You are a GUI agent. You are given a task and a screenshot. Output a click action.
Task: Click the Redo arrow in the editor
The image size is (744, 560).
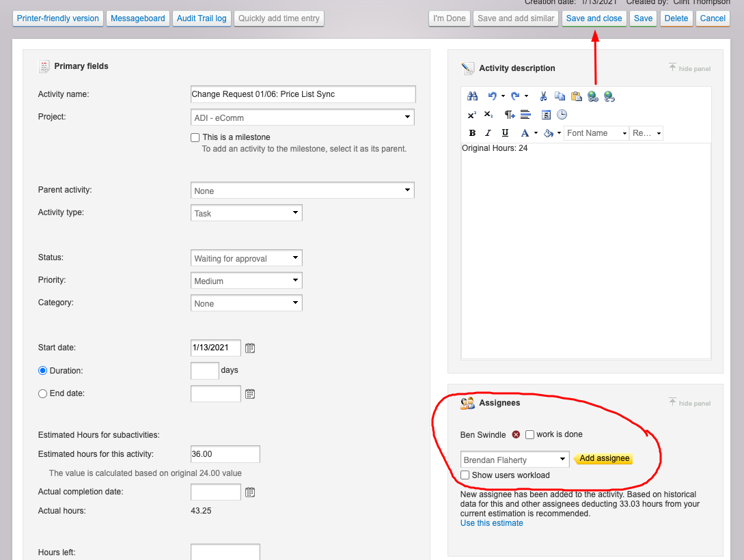click(515, 96)
